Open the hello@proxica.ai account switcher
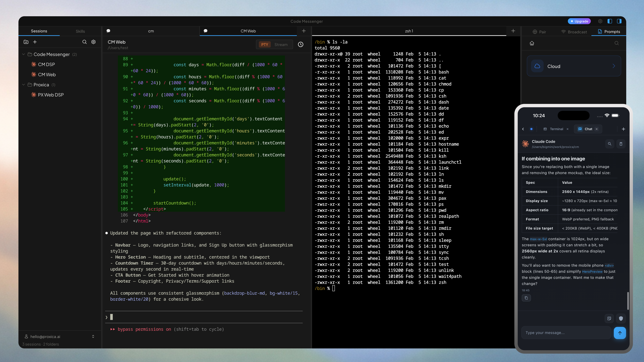Viewport: 644px width, 362px height. pos(60,337)
